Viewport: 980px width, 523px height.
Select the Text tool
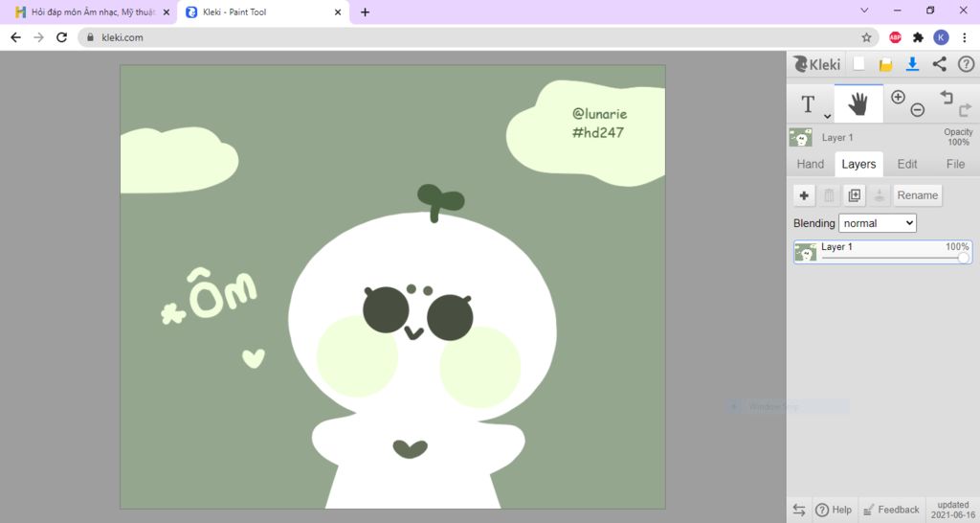[808, 103]
